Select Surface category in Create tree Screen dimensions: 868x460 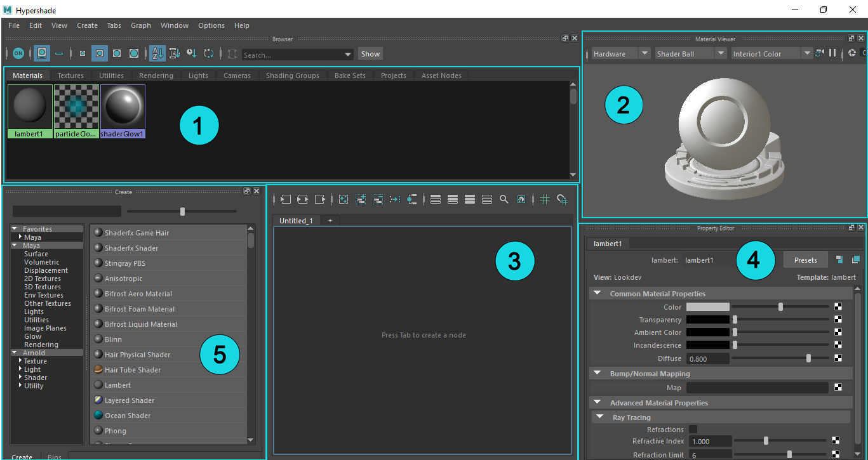[x=36, y=254]
